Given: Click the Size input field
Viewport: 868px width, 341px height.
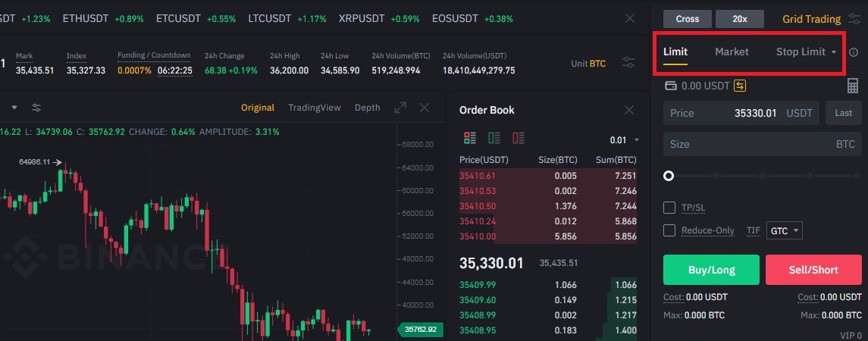Looking at the screenshot, I should 763,144.
